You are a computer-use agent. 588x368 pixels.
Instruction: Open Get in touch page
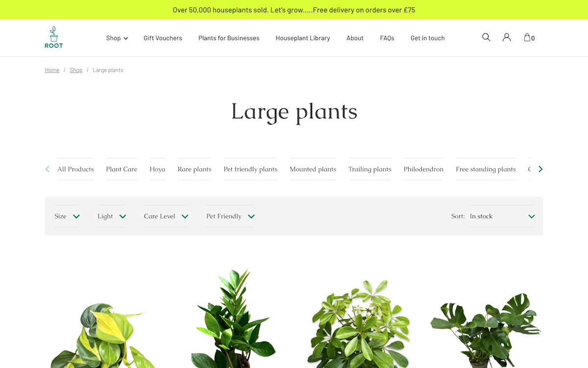(x=428, y=38)
